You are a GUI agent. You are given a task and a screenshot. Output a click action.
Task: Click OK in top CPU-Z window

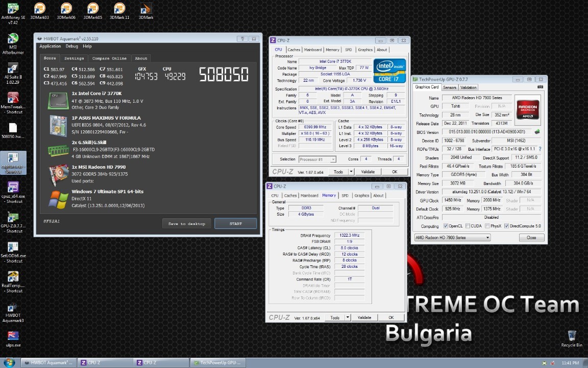point(395,172)
